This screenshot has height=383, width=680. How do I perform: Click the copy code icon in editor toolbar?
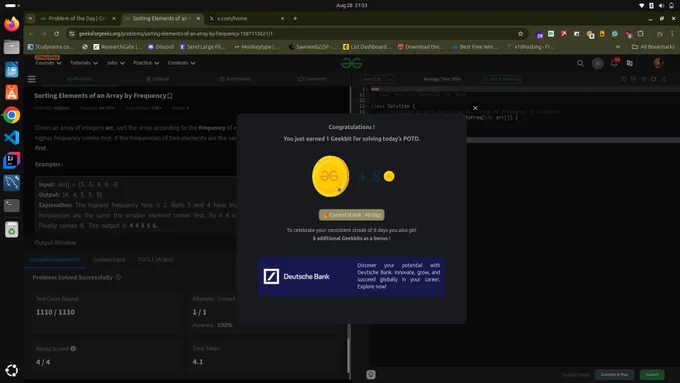tap(624, 79)
